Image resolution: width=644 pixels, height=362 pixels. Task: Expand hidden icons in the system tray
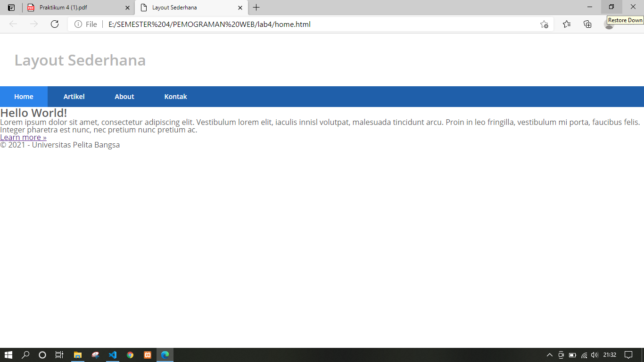coord(549,355)
